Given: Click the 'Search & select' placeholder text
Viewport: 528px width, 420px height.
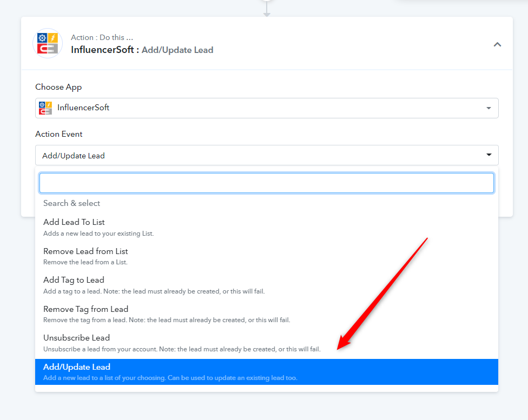Looking at the screenshot, I should (x=71, y=203).
